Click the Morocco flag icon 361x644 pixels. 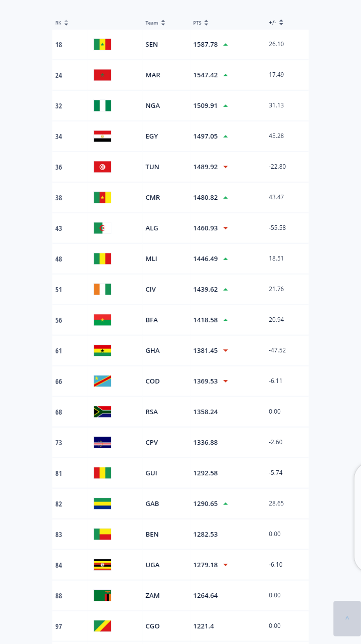pos(102,75)
